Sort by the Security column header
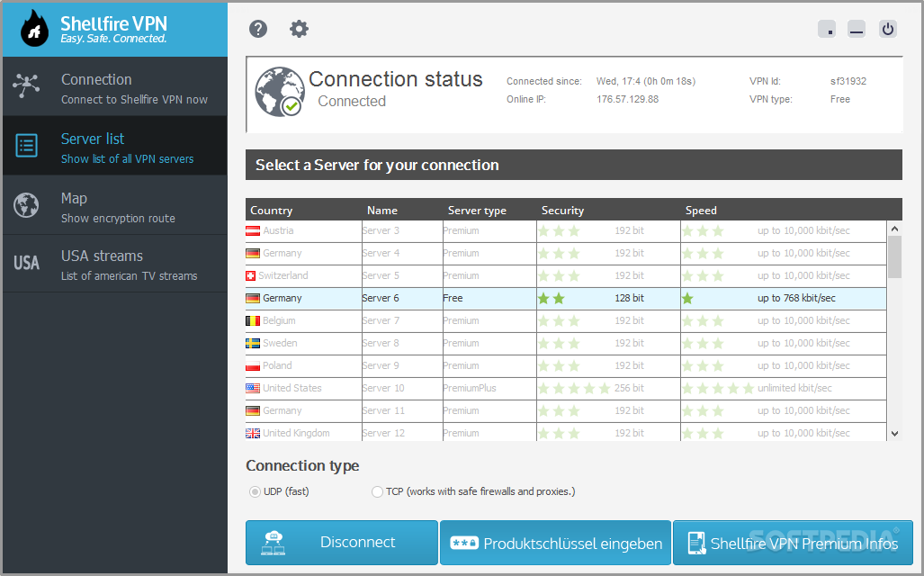This screenshot has height=576, width=924. [x=563, y=211]
